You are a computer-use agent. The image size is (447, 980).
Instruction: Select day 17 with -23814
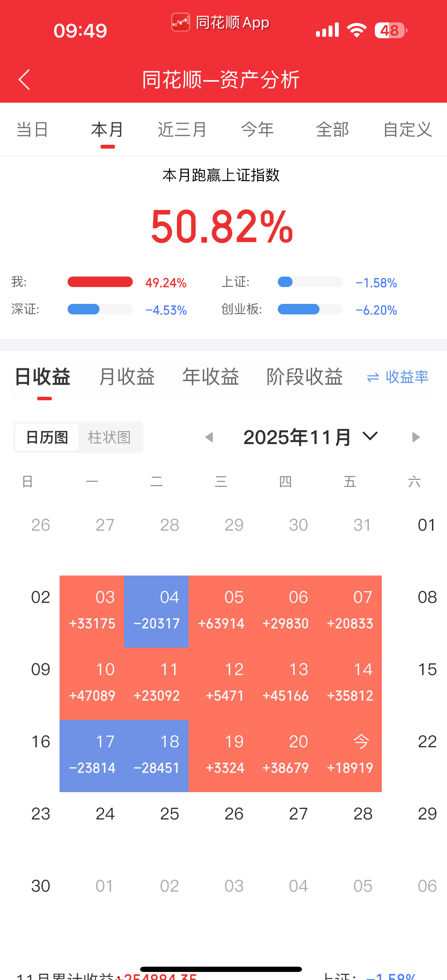[x=92, y=756]
